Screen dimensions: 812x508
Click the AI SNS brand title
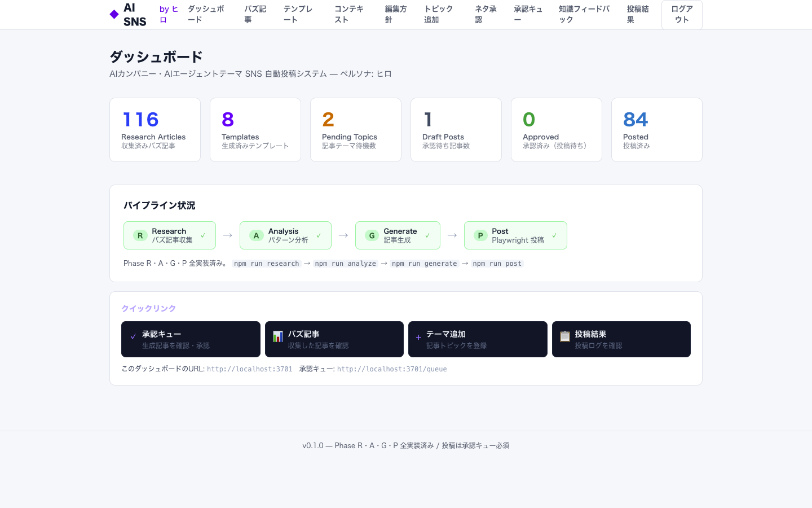point(135,15)
